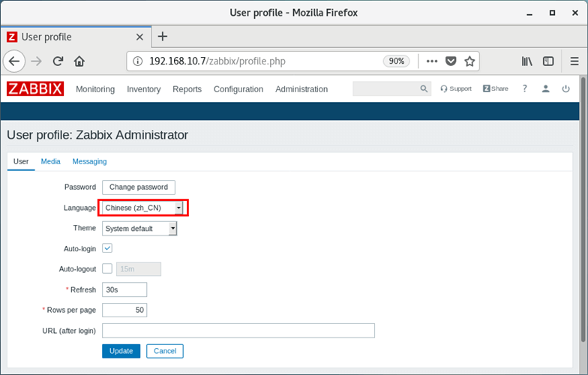Click the Refresh interval field

pos(124,289)
